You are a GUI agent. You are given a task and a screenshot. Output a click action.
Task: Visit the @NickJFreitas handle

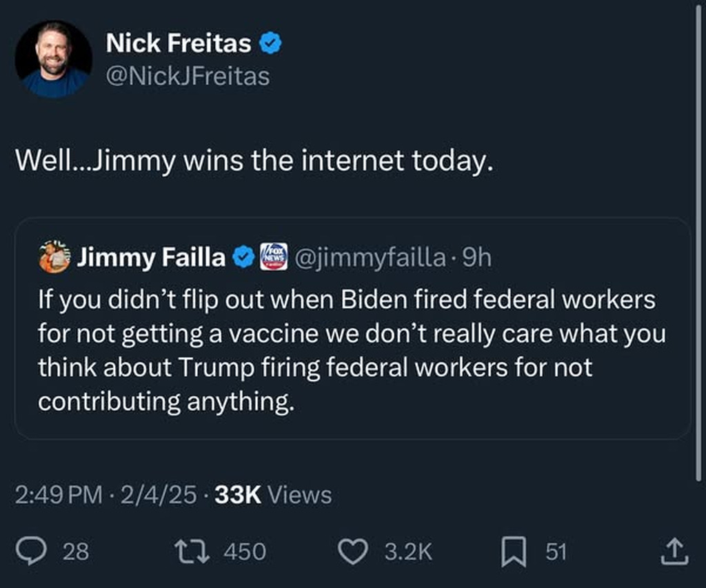pyautogui.click(x=187, y=76)
